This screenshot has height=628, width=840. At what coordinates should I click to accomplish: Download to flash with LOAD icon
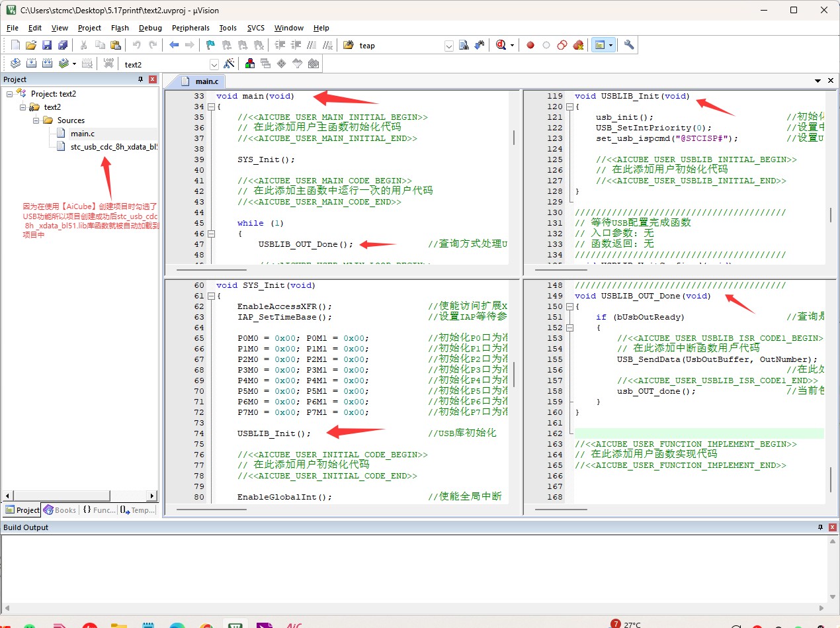coord(108,64)
